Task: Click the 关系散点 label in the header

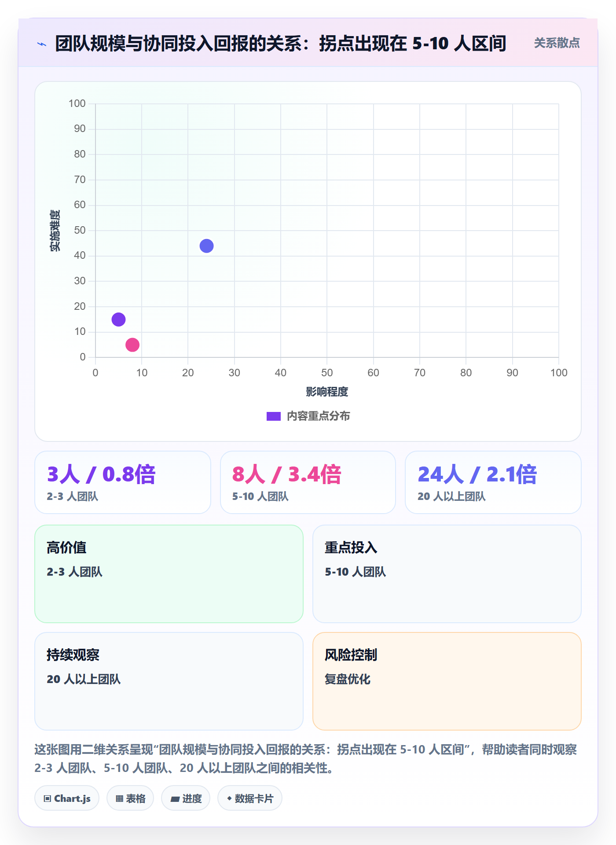Action: click(x=557, y=43)
